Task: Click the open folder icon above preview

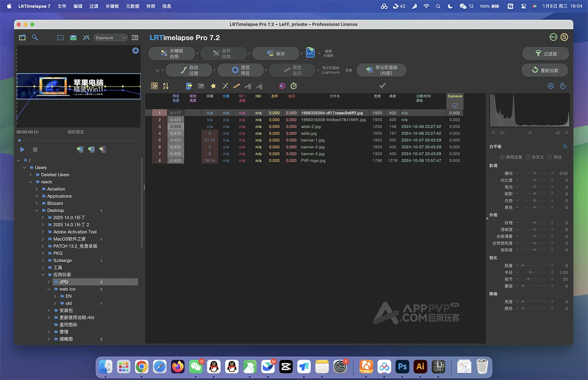Action: [22, 37]
